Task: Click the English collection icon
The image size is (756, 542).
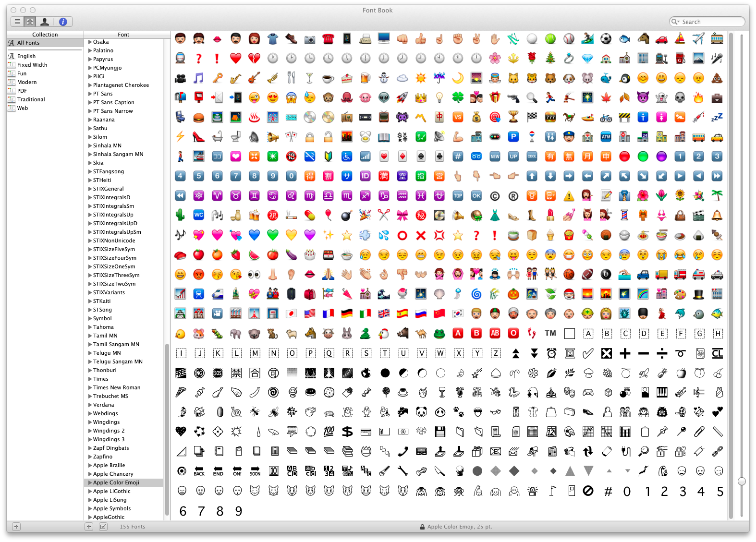Action: tap(12, 56)
